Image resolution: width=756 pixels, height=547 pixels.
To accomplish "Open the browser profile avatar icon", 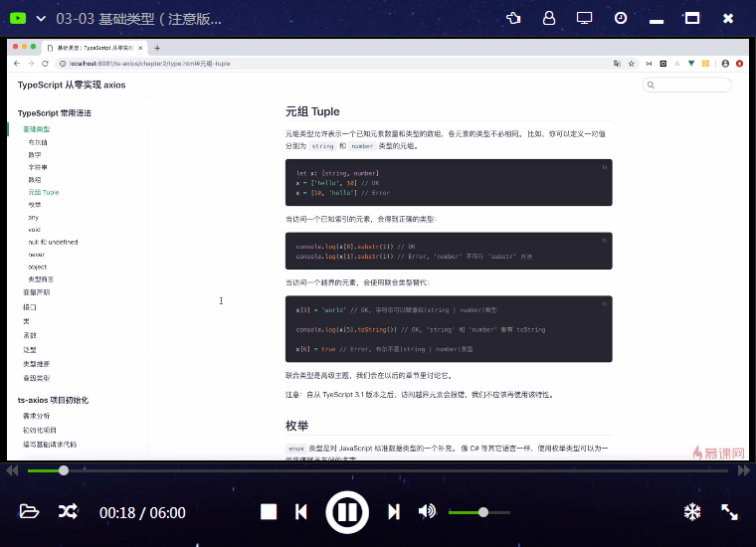I will [x=725, y=63].
